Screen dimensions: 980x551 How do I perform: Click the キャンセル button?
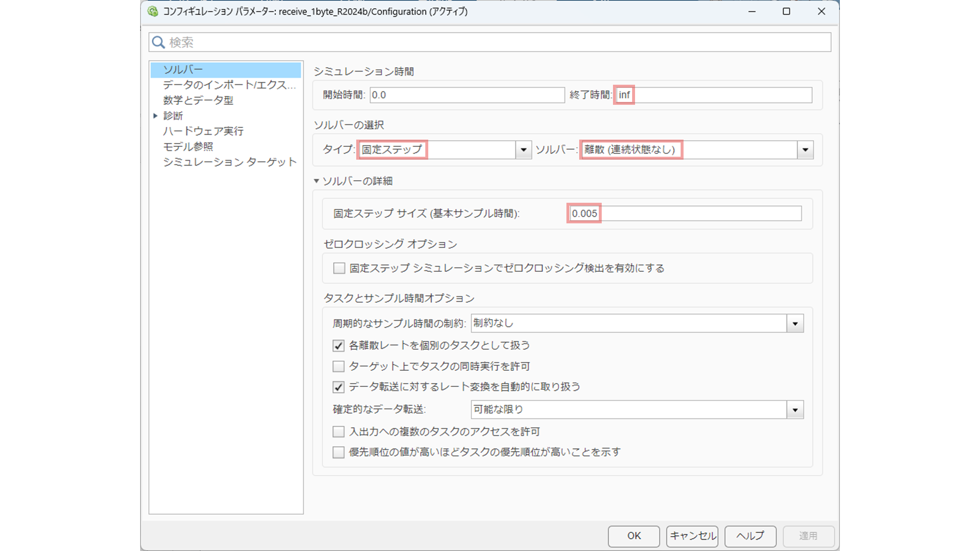[692, 536]
